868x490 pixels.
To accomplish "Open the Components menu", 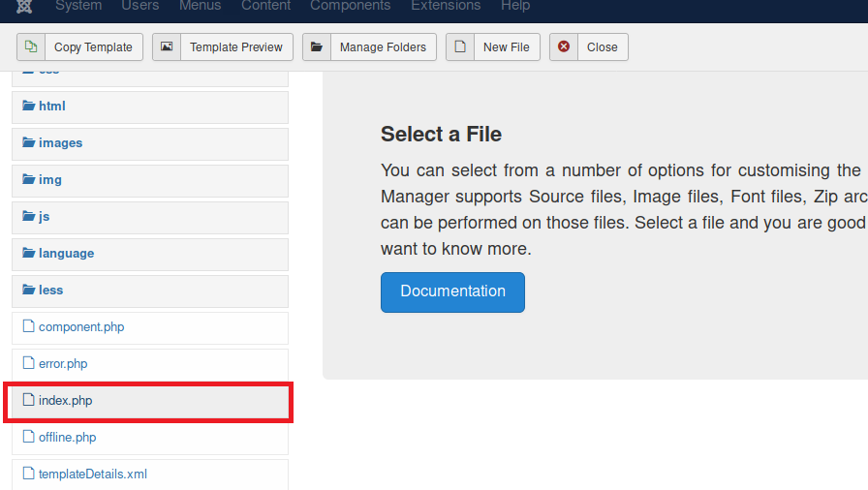I will (x=351, y=6).
